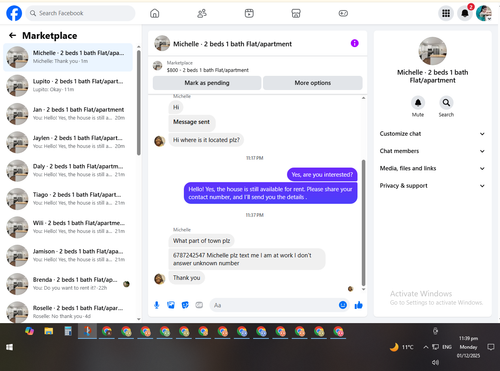
Task: Open File Explorer from taskbar
Action: click(x=49, y=331)
